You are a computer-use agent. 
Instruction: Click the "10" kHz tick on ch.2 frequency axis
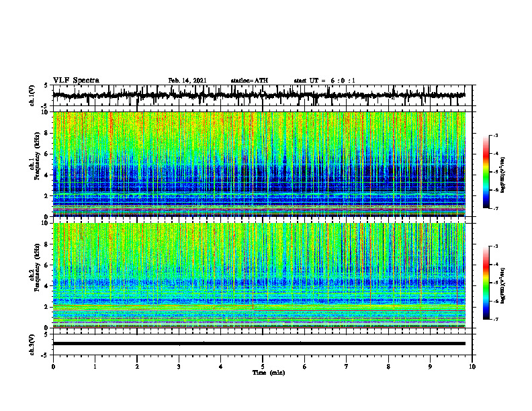(x=46, y=223)
